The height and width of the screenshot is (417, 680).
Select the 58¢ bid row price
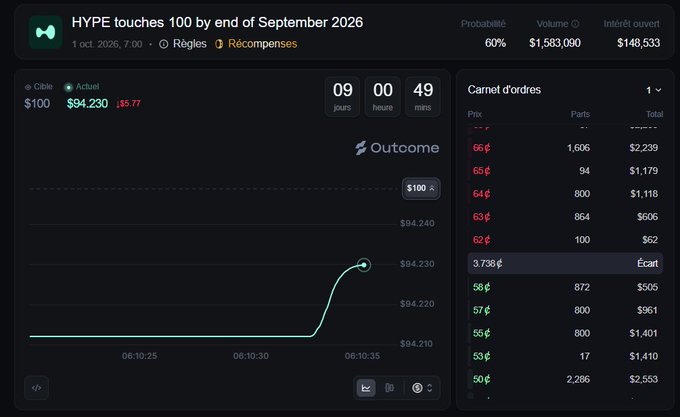(x=481, y=287)
